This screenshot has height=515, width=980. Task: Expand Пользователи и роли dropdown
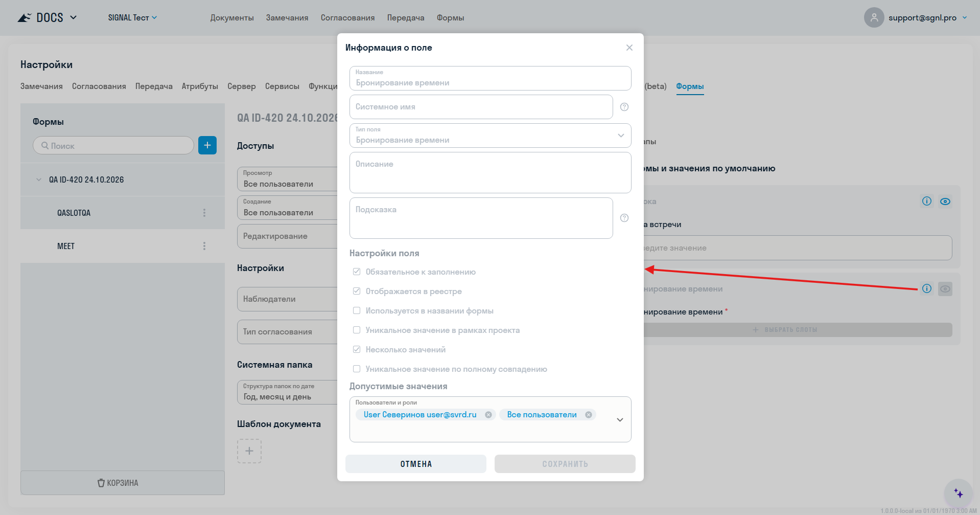[620, 420]
